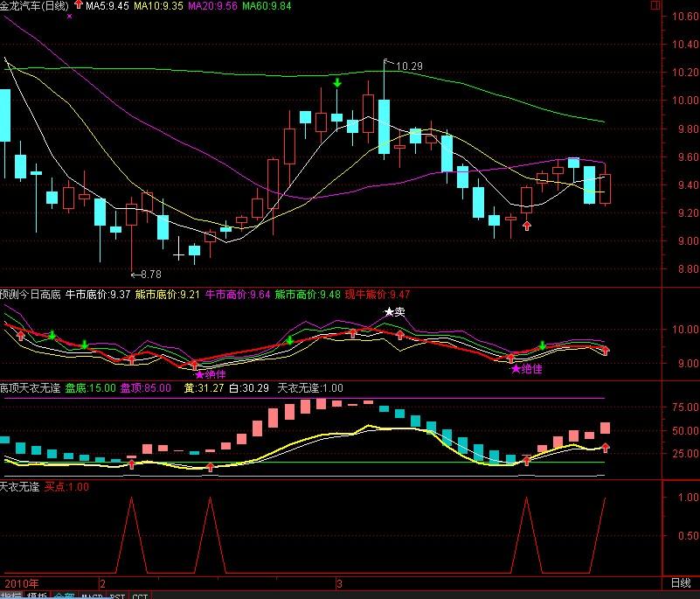Viewport: 700px width, 599px height.
Task: Select the MA20:9.56 moving average label
Action: 212,6
